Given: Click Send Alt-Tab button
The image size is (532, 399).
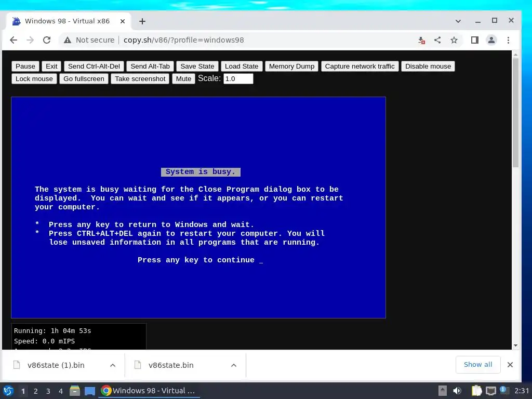Looking at the screenshot, I should click(x=150, y=66).
